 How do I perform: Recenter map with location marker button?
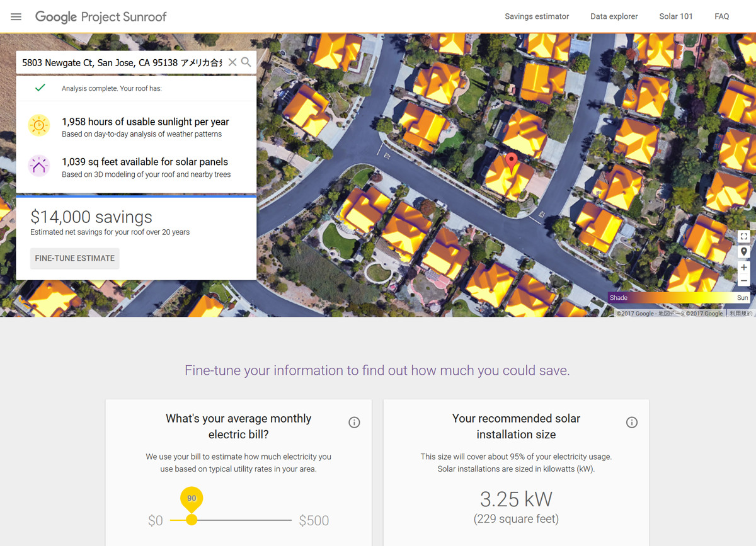click(x=744, y=252)
